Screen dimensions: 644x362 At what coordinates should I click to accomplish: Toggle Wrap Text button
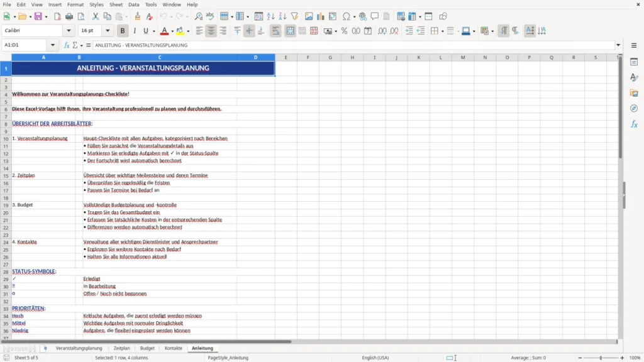[x=275, y=31]
